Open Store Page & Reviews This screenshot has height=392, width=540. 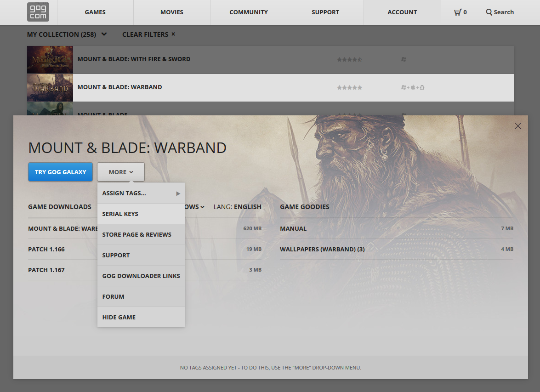[141, 234]
